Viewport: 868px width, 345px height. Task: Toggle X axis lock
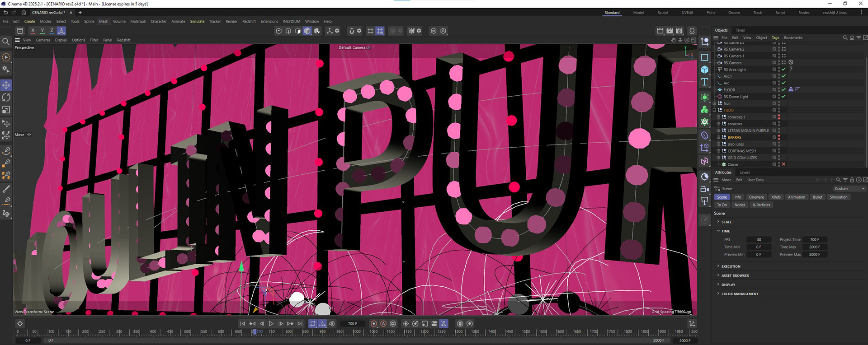[33, 31]
